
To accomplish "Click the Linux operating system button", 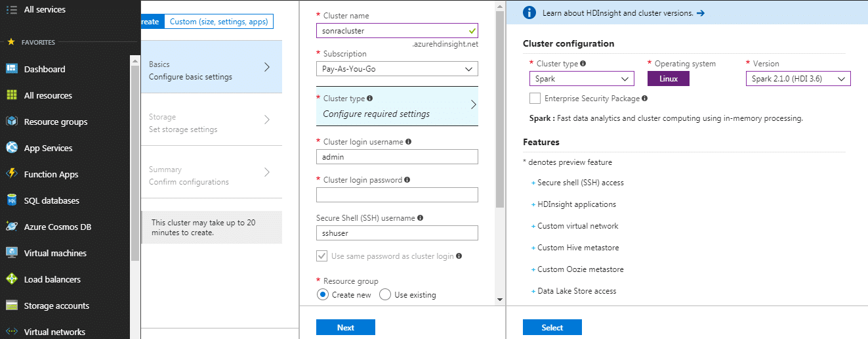I will [669, 79].
